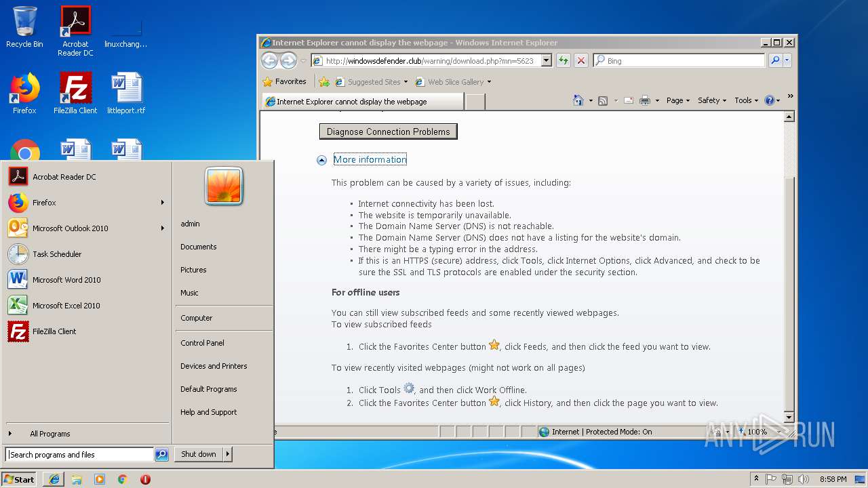This screenshot has width=868, height=488.
Task: Click media player taskbar icon
Action: pos(100,479)
